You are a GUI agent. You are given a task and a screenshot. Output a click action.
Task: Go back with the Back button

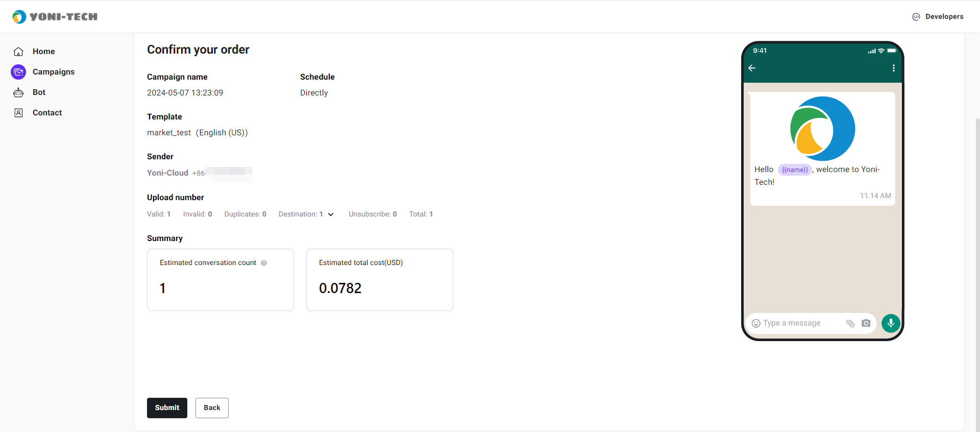coord(212,408)
